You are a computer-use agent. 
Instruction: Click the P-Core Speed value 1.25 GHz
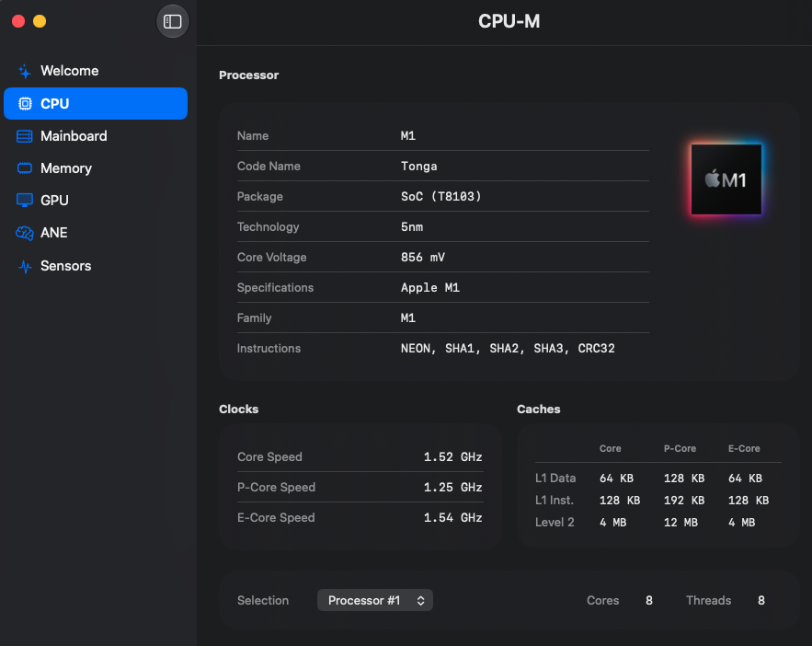click(453, 488)
